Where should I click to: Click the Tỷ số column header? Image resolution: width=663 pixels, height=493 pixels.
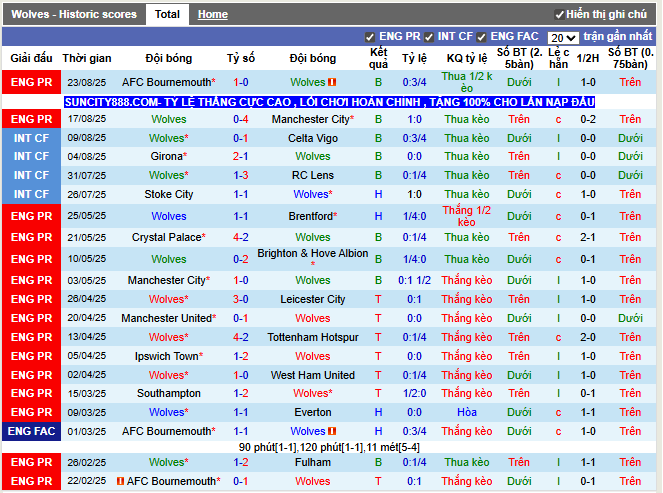pos(241,58)
